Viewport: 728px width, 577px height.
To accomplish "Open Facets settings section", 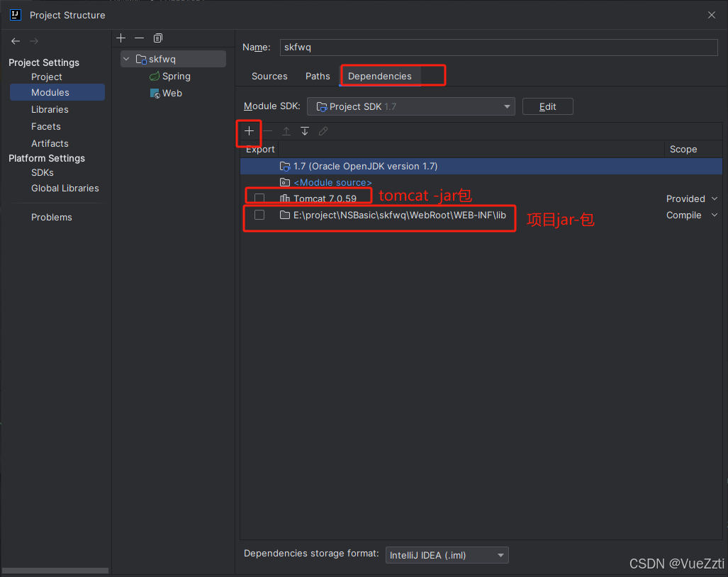I will [46, 126].
